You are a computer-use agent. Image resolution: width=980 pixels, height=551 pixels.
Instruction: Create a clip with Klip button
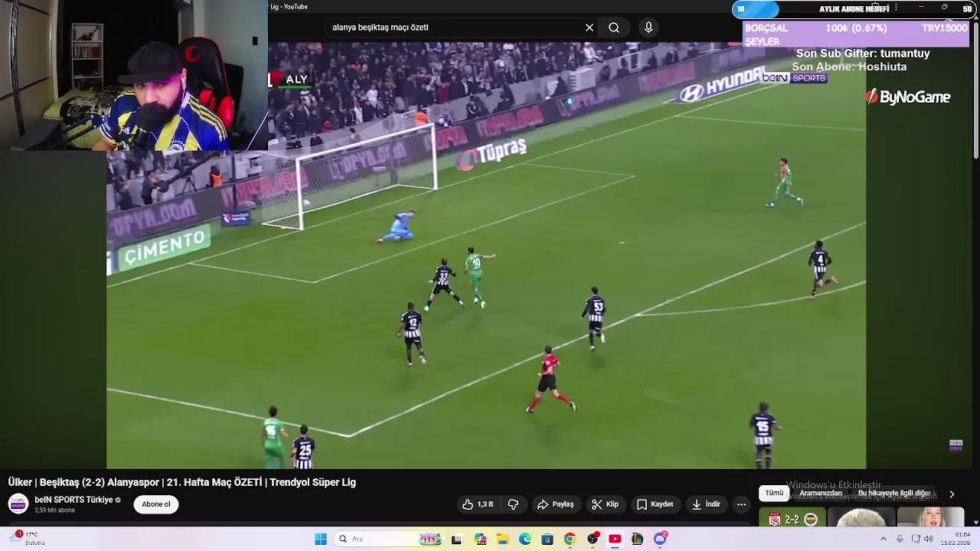605,504
